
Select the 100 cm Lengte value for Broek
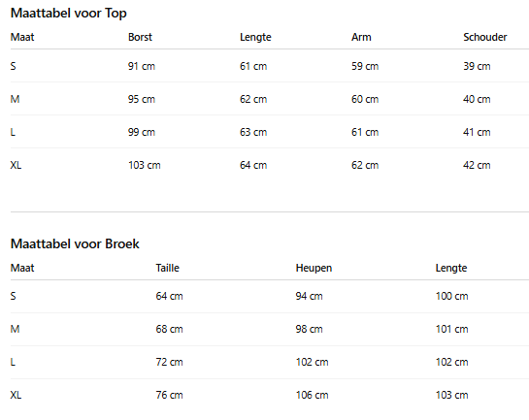click(x=451, y=296)
